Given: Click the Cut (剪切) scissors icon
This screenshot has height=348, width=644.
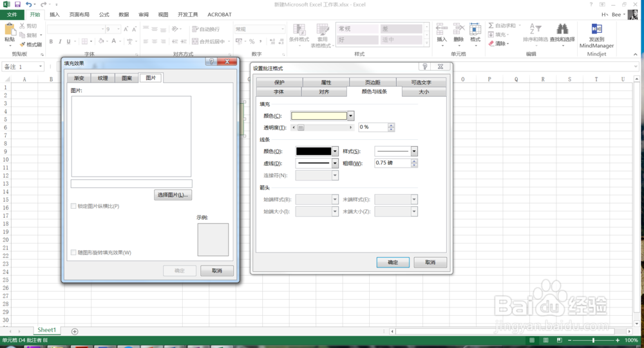Looking at the screenshot, I should pos(22,26).
